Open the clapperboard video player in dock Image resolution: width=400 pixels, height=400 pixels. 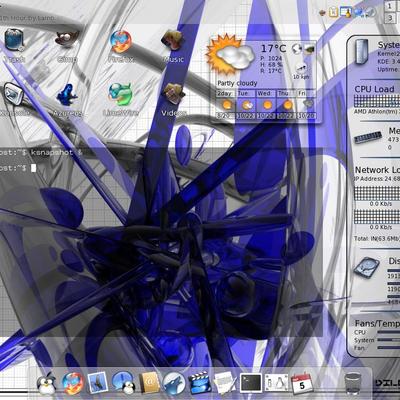pyautogui.click(x=199, y=383)
